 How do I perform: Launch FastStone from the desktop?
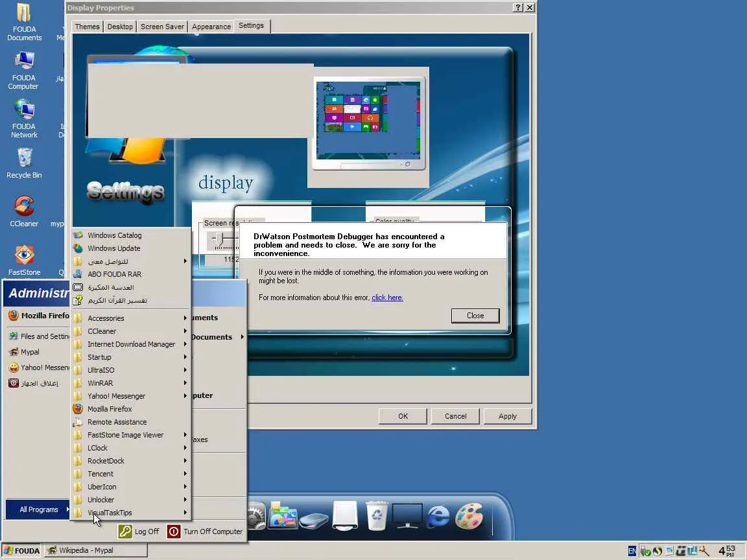[24, 261]
